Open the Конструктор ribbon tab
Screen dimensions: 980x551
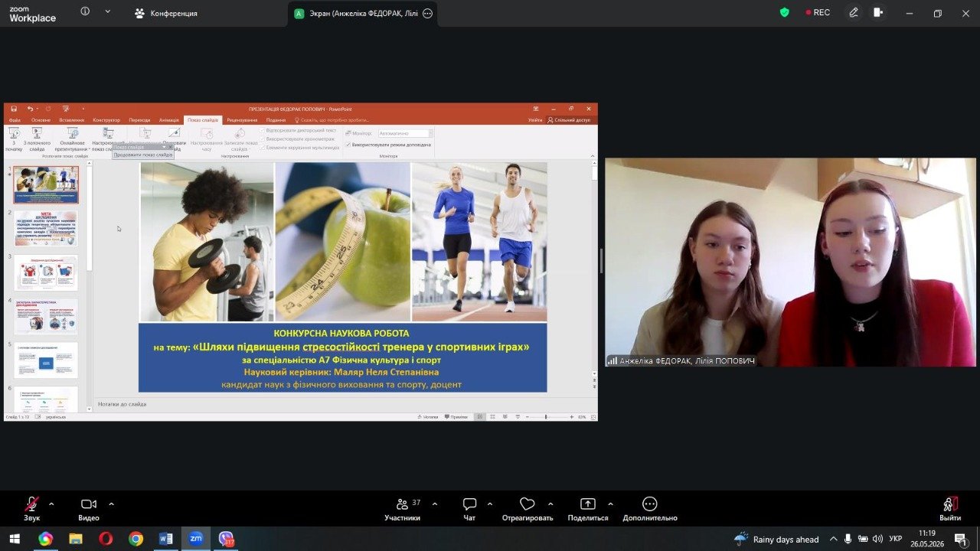tap(106, 120)
